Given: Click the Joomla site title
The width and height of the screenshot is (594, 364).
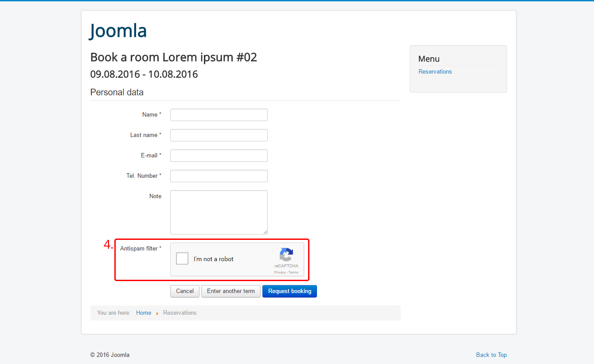Looking at the screenshot, I should [x=118, y=31].
